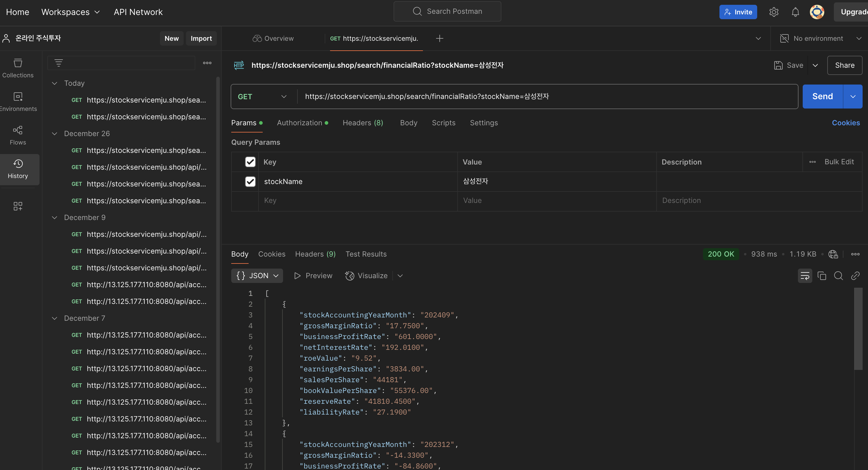Image resolution: width=868 pixels, height=470 pixels.
Task: Open the Flows sidebar panel
Action: [x=18, y=135]
